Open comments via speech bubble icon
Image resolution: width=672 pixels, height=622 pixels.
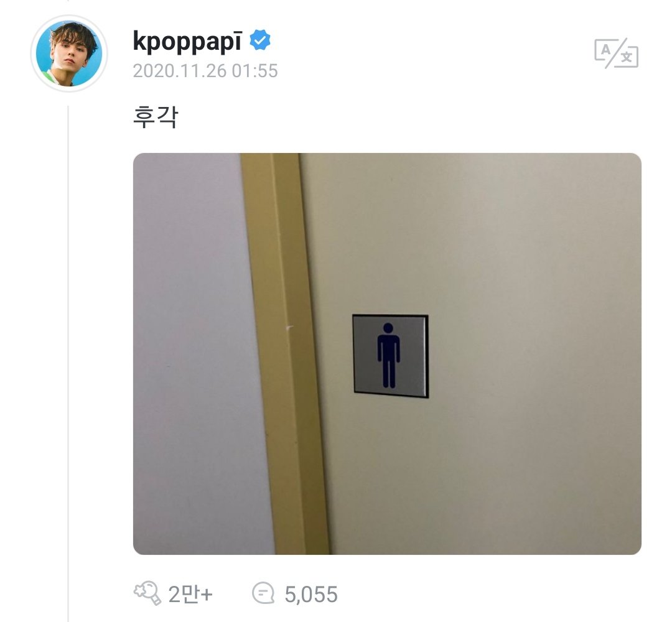point(263,593)
